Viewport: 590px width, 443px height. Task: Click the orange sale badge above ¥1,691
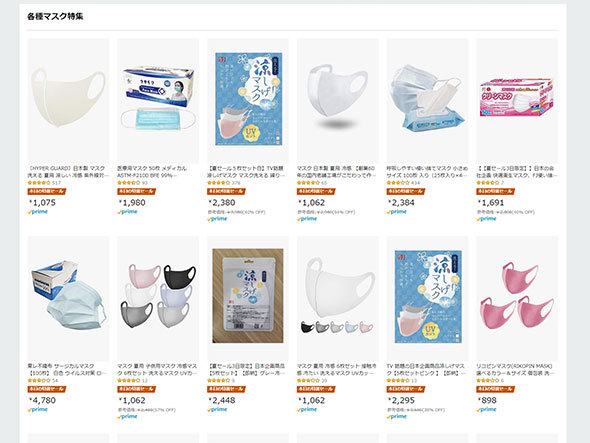point(496,191)
